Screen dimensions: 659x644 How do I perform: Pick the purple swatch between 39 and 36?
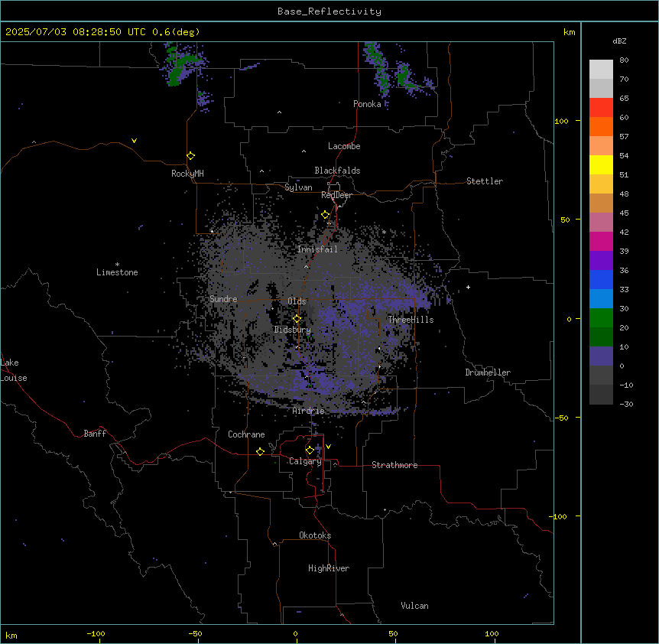pyautogui.click(x=601, y=261)
